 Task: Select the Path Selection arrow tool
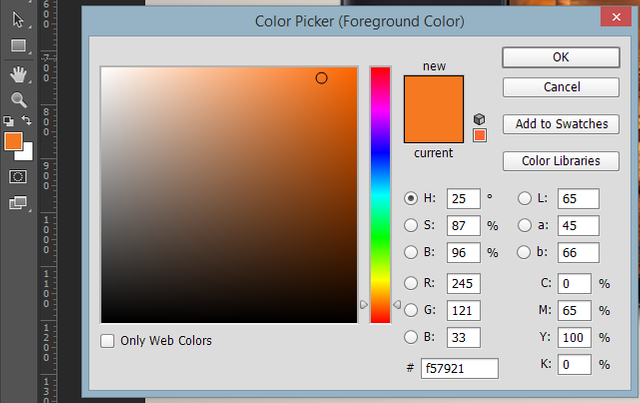pyautogui.click(x=18, y=20)
